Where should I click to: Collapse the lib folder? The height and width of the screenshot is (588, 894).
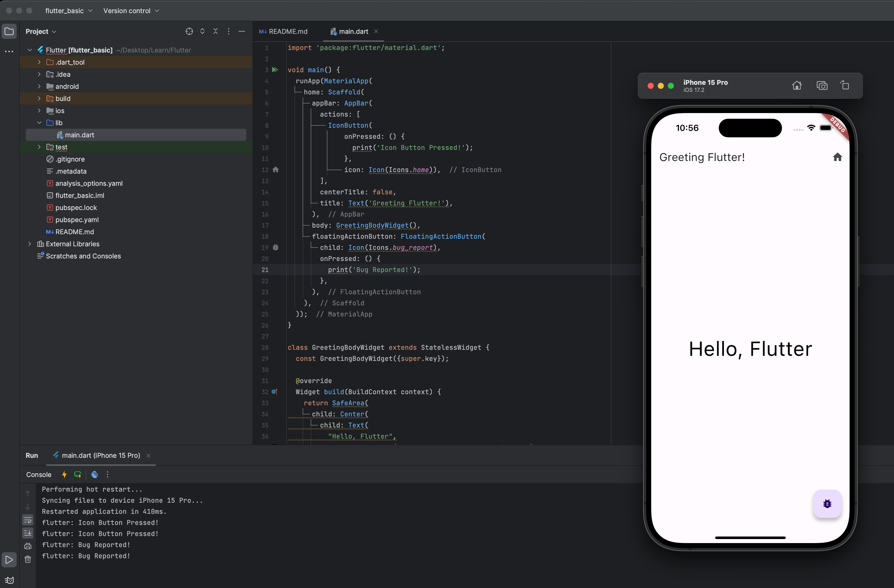tap(39, 123)
